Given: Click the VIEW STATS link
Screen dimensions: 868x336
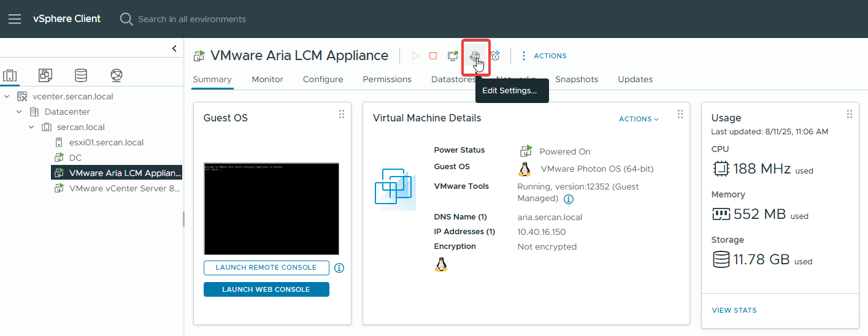Looking at the screenshot, I should [x=734, y=310].
